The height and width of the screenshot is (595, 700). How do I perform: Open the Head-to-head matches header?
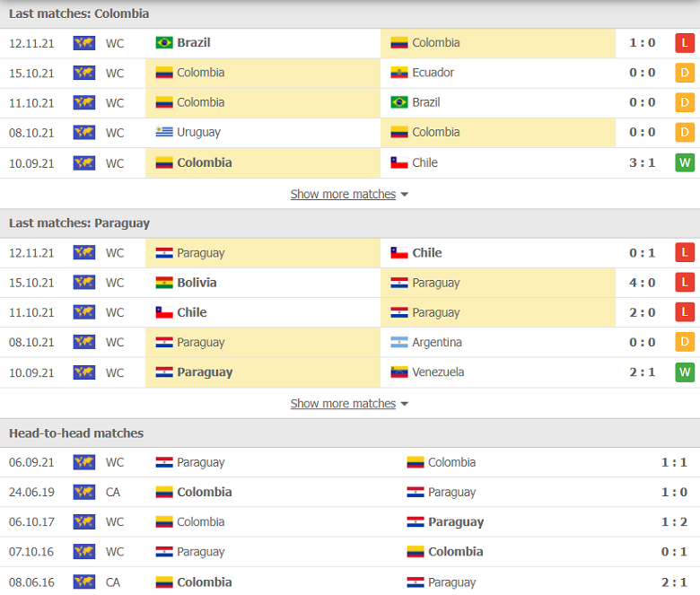(76, 433)
